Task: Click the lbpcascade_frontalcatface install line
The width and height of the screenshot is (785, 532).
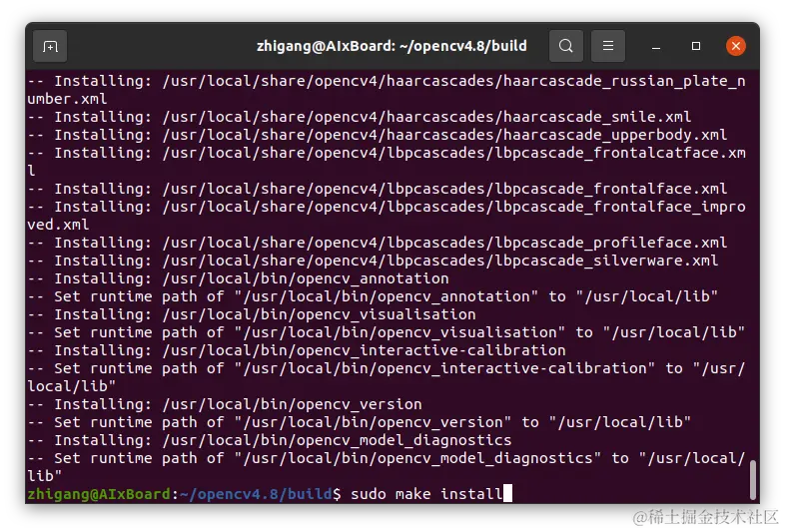Action: click(387, 162)
